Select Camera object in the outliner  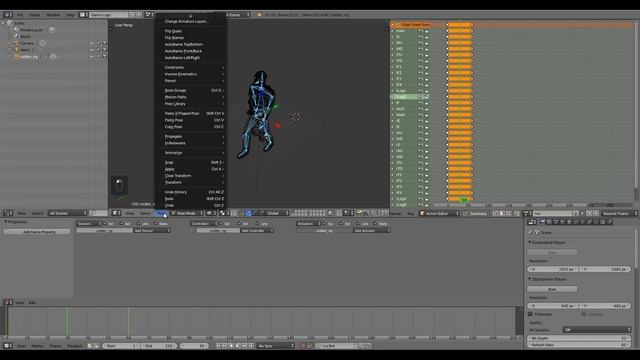point(27,43)
